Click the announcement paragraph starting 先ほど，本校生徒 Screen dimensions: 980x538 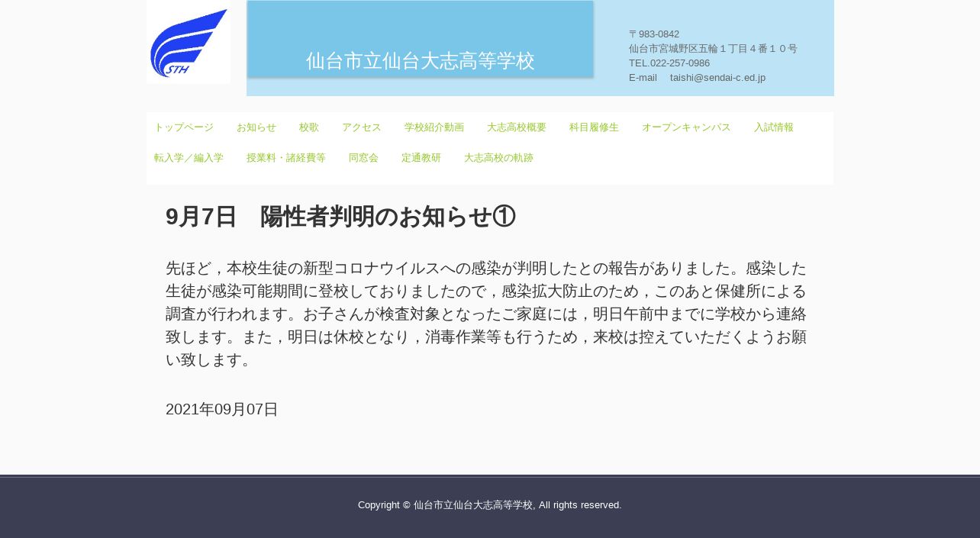486,314
